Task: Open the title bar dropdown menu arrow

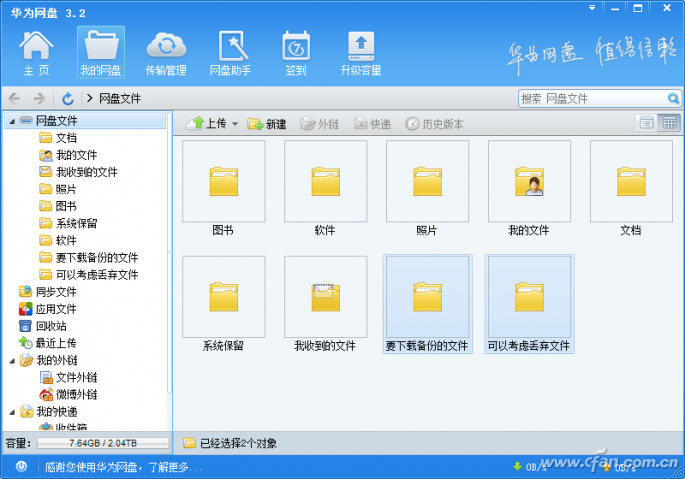Action: [x=592, y=8]
